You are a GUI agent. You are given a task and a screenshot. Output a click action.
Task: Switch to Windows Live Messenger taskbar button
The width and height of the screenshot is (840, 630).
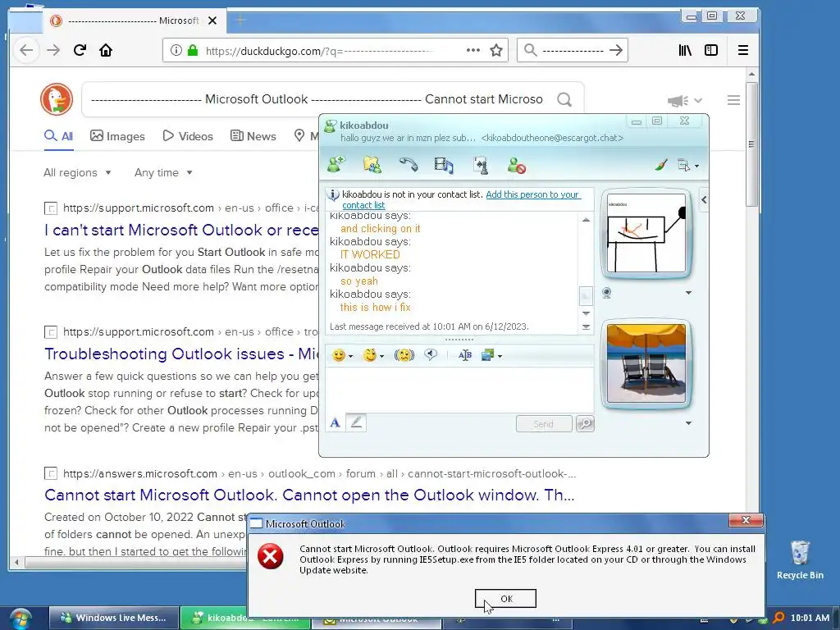(113, 618)
